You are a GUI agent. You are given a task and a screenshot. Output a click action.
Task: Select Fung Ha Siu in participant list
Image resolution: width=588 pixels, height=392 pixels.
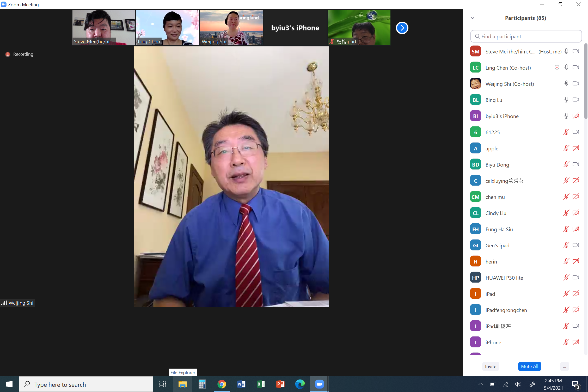pos(499,229)
